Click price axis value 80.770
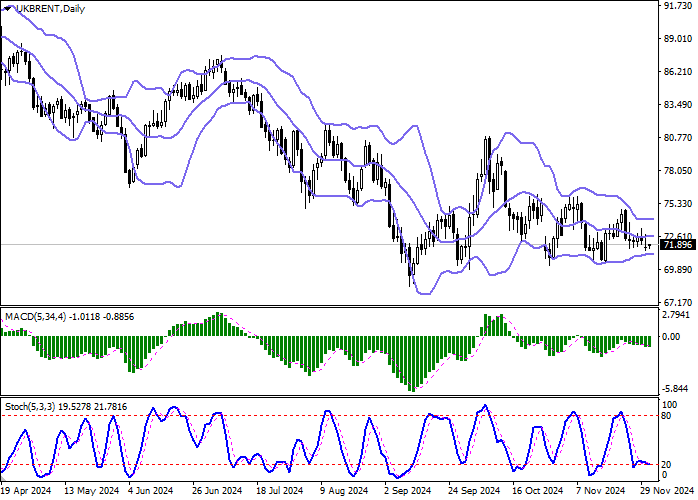The image size is (698, 500). 678,138
